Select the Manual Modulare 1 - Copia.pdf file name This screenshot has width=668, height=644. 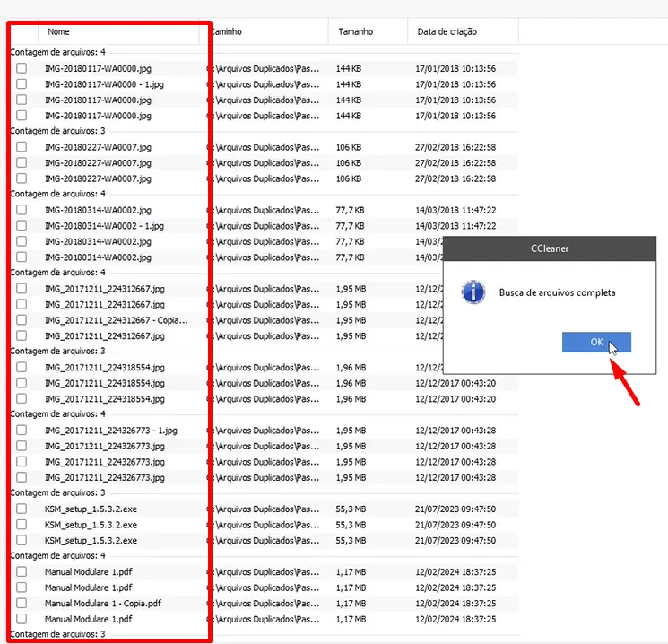pyautogui.click(x=103, y=604)
